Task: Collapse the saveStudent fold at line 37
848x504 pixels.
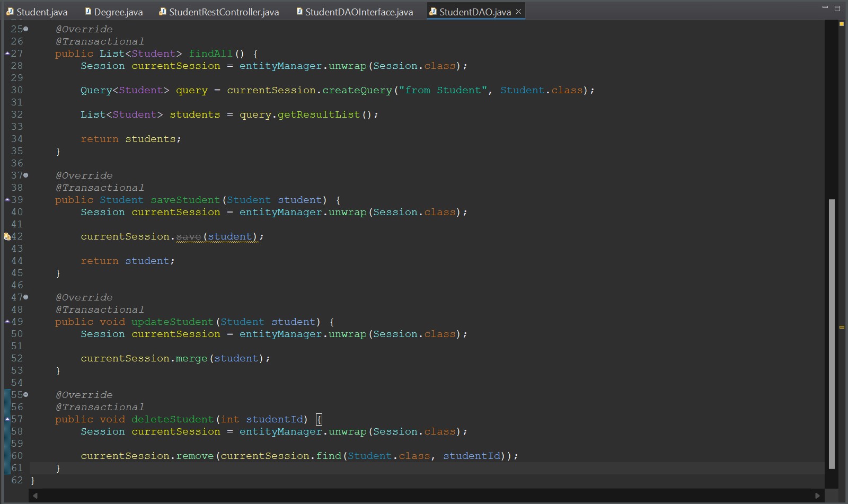Action: pos(26,175)
